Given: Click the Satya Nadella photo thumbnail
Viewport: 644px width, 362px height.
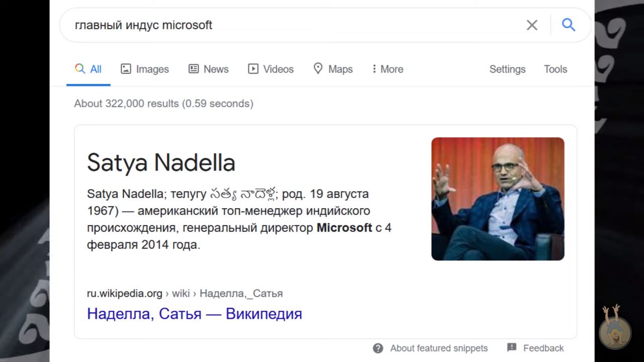Looking at the screenshot, I should pos(498,199).
